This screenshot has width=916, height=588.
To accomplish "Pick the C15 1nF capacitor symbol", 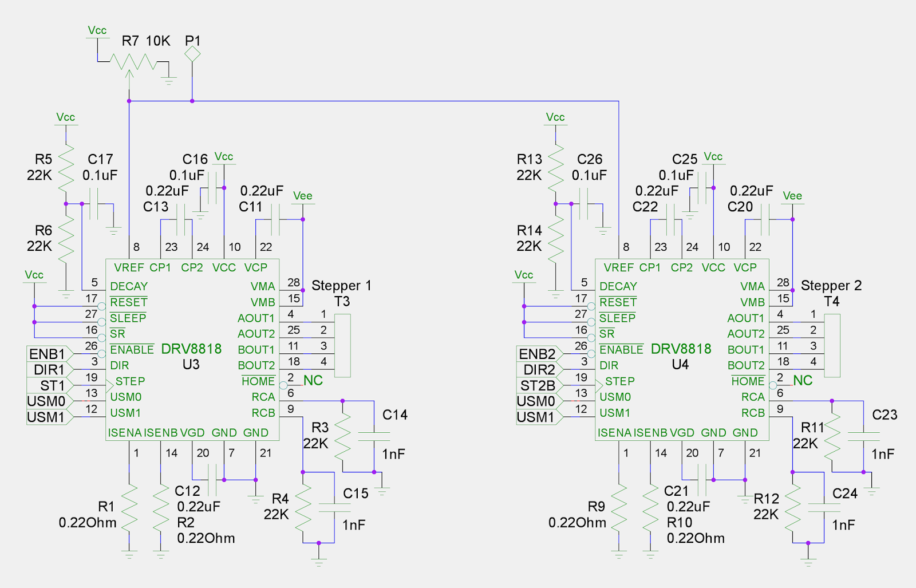I will 334,508.
